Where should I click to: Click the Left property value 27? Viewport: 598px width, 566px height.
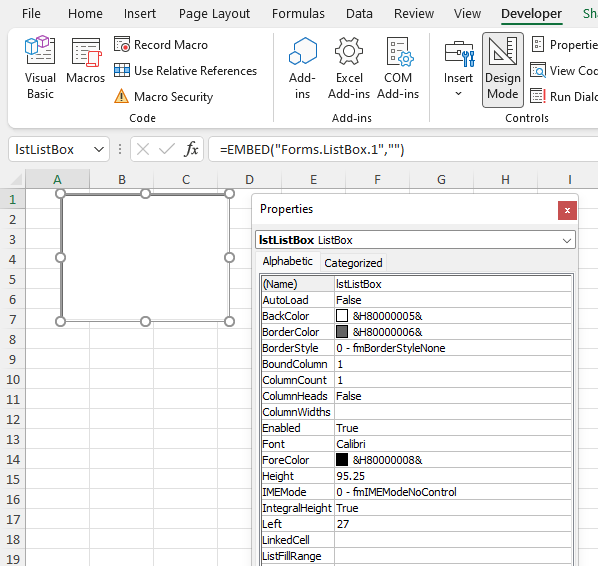click(453, 524)
